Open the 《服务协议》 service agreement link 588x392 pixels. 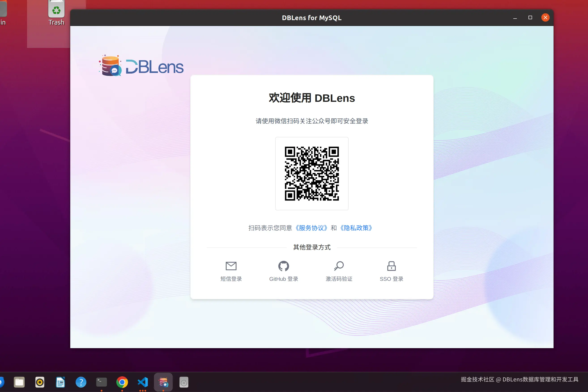point(311,228)
